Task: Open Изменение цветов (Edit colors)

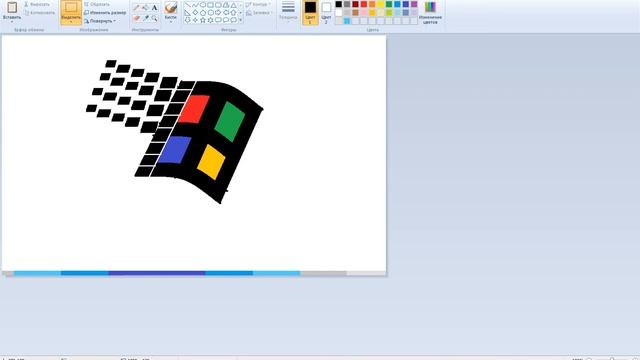Action: tap(430, 12)
